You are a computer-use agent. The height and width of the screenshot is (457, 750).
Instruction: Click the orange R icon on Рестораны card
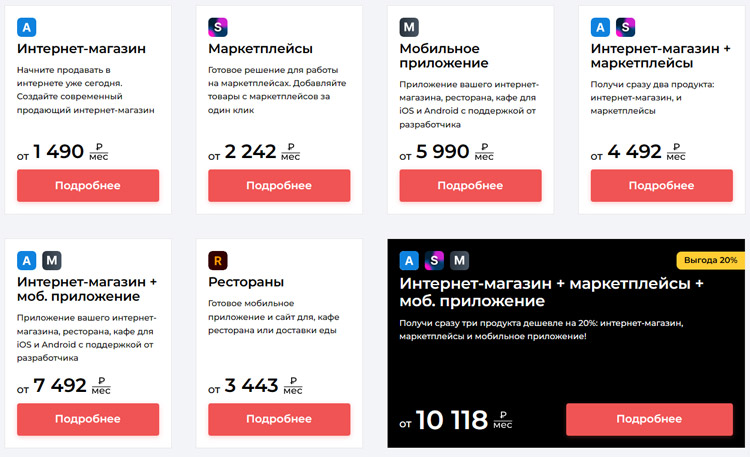[218, 260]
